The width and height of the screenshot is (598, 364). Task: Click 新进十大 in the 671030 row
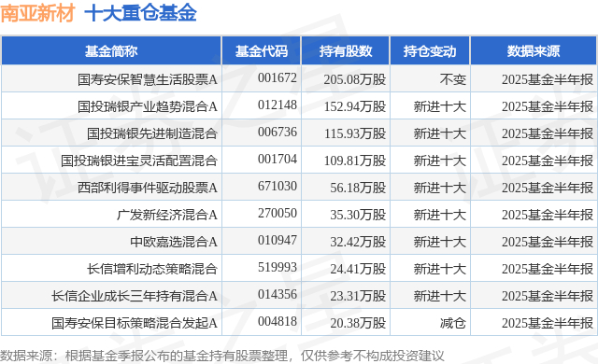point(440,188)
